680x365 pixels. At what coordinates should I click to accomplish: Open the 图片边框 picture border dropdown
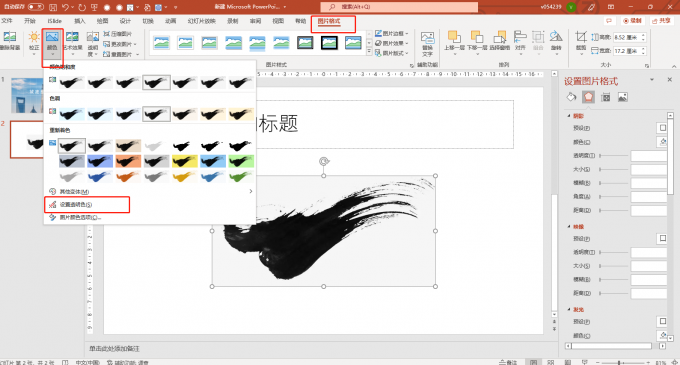(392, 33)
